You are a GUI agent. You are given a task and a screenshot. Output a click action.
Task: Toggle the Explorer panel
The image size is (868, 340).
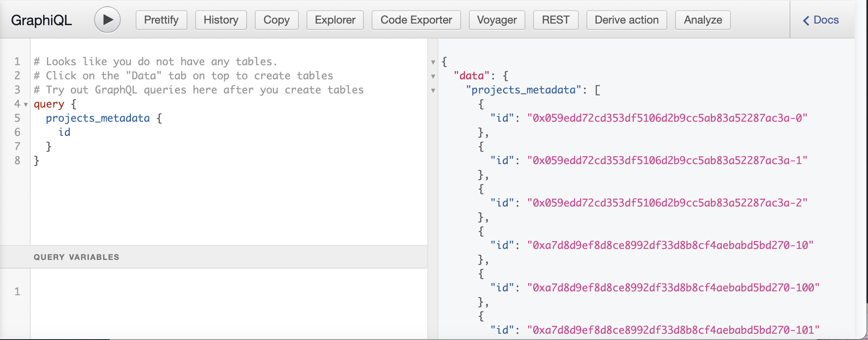(335, 20)
